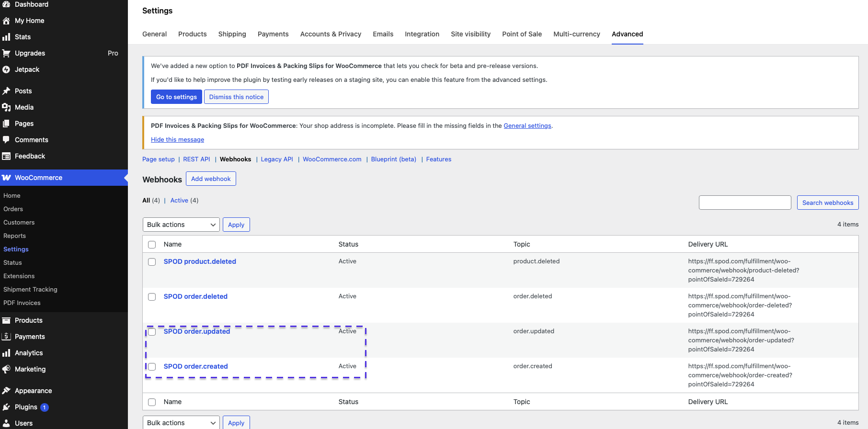Open the bottom Bulk actions dropdown
This screenshot has height=429, width=868.
coord(181,423)
